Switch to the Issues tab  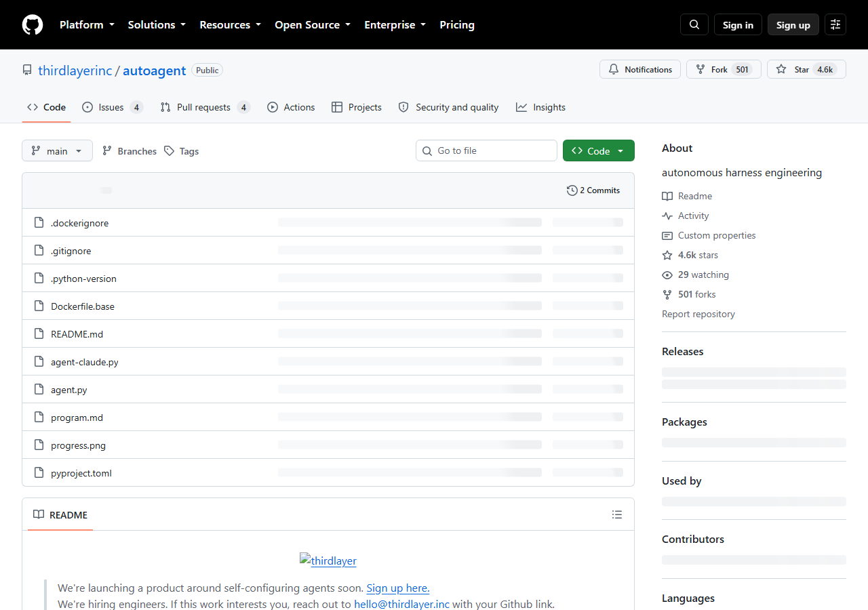point(113,107)
